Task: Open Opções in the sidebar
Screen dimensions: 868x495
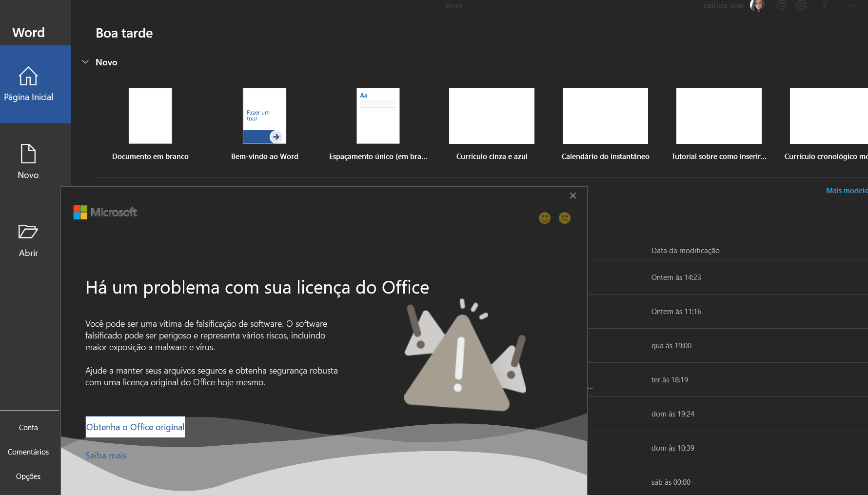Action: coord(28,476)
